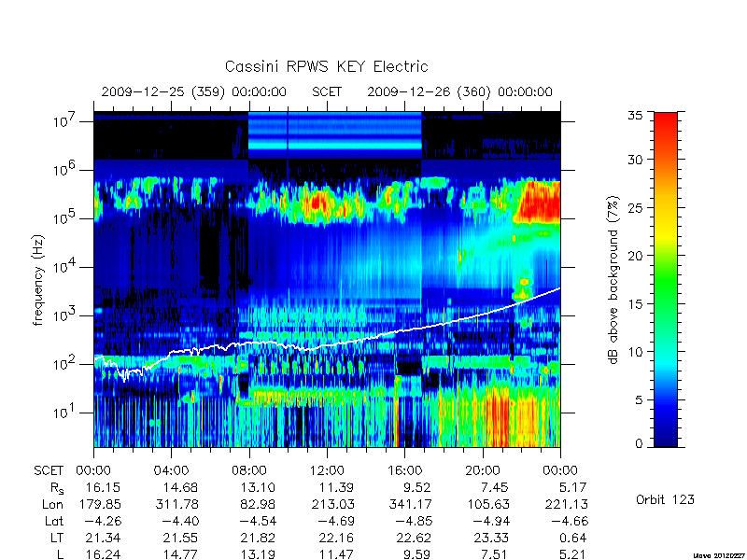The width and height of the screenshot is (747, 560).
Task: Click the 'dB above background (7%)' label
Action: (613, 280)
